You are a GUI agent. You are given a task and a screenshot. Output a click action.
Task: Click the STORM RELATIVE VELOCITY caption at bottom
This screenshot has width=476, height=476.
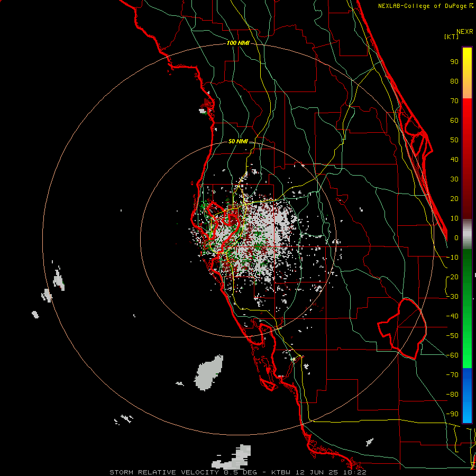[238, 472]
